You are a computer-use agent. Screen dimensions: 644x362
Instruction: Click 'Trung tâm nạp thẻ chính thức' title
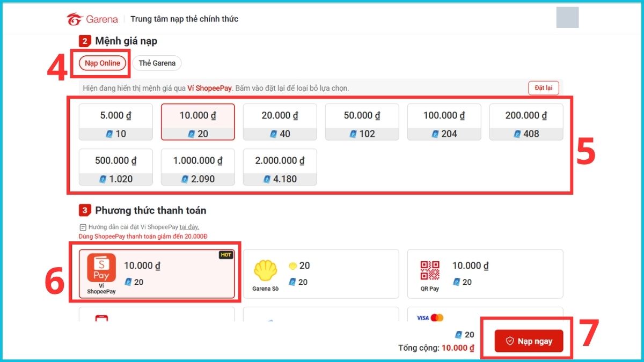tap(185, 19)
